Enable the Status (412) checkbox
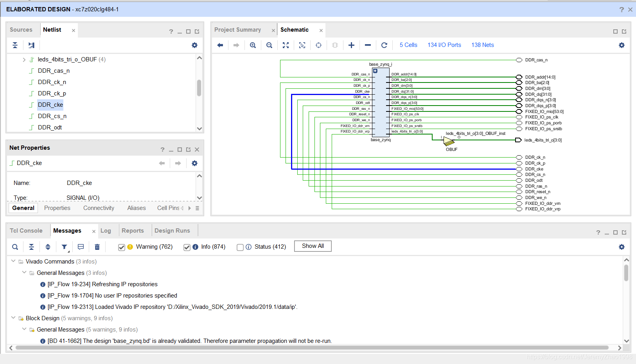The image size is (636, 364). pos(240,247)
